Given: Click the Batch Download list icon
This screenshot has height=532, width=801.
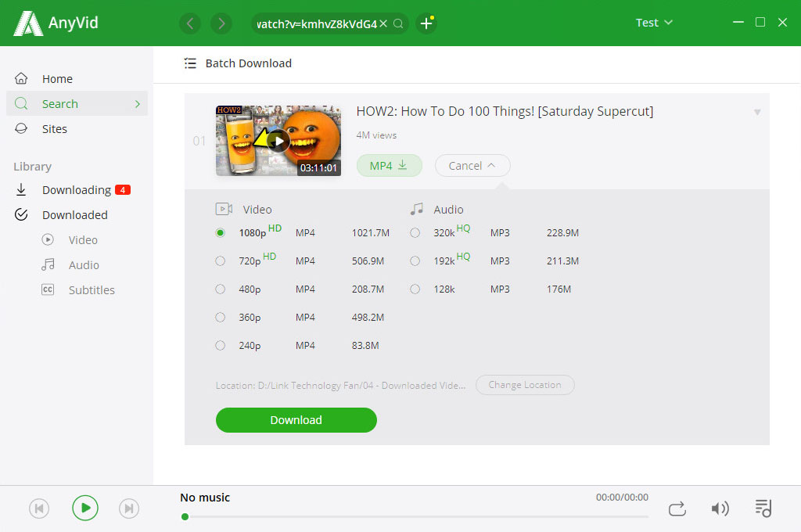Looking at the screenshot, I should click(190, 63).
